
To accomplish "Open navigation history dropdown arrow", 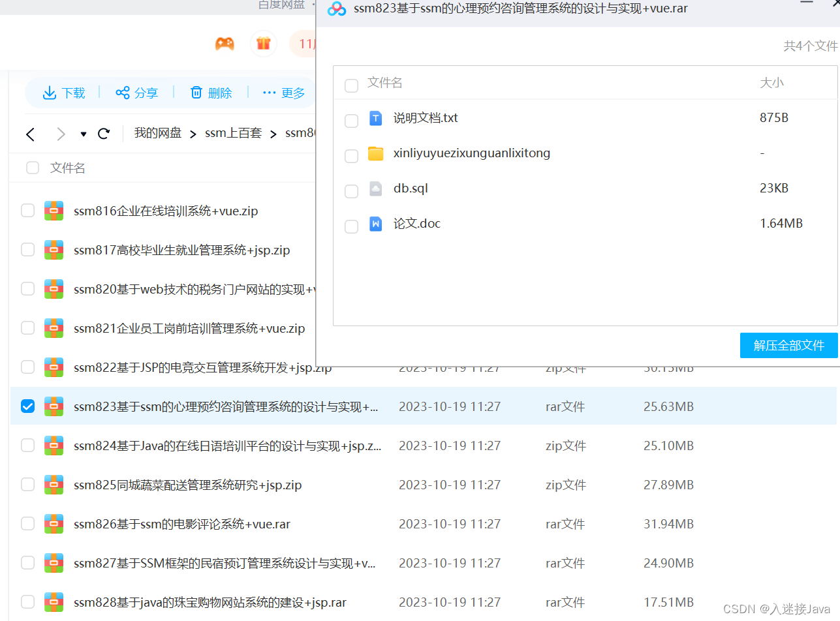I will [x=84, y=134].
